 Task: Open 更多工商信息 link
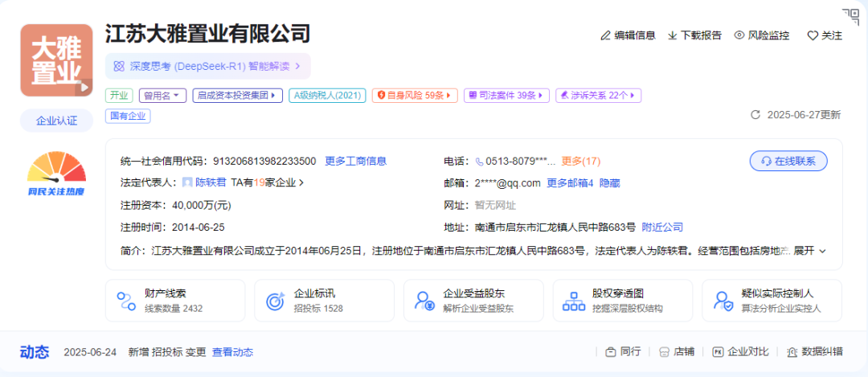coord(355,161)
